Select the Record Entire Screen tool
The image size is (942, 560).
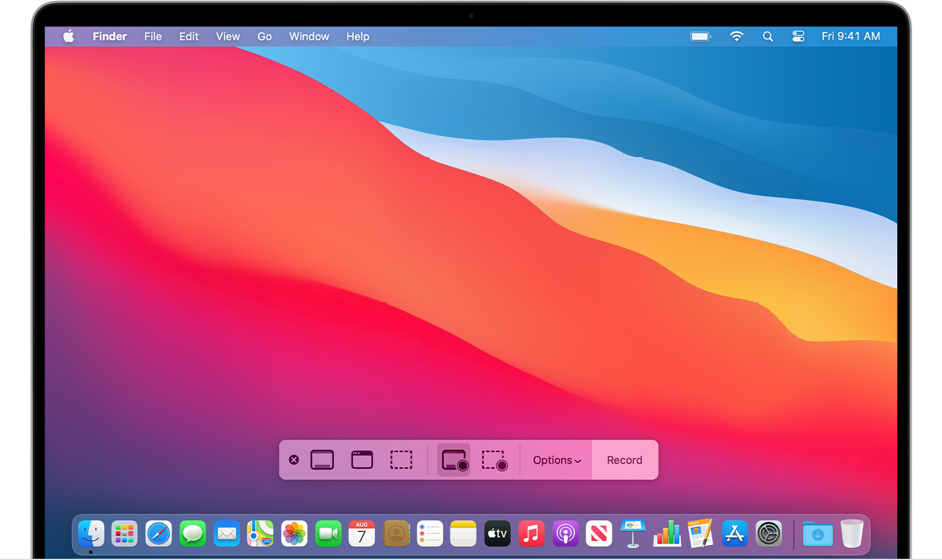pyautogui.click(x=453, y=460)
